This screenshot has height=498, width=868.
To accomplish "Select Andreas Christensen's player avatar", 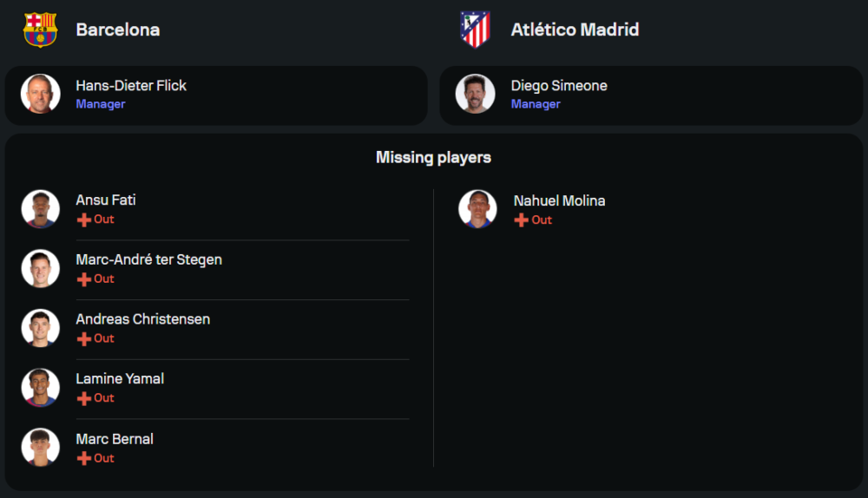I will tap(41, 328).
